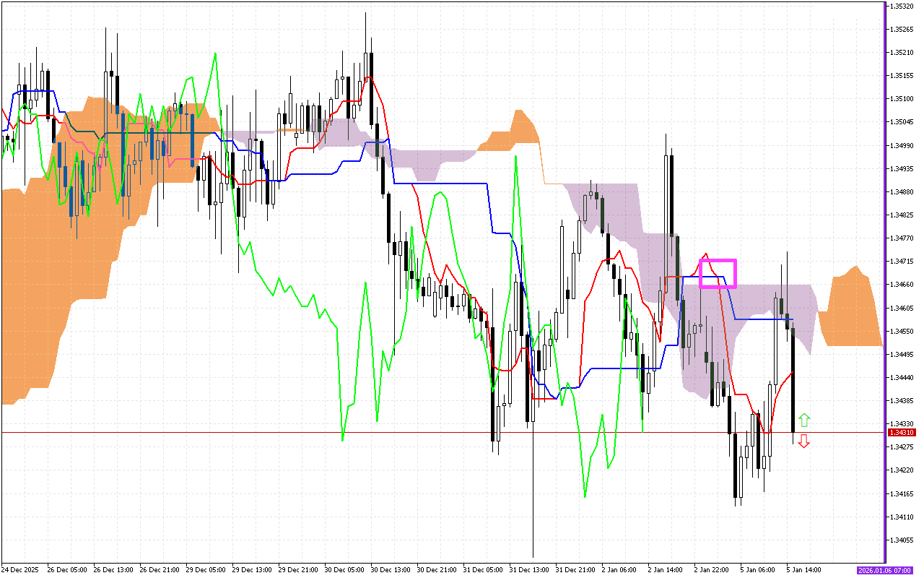This screenshot has width=924, height=578.
Task: Select the red down arrow sell signal icon
Action: [804, 442]
